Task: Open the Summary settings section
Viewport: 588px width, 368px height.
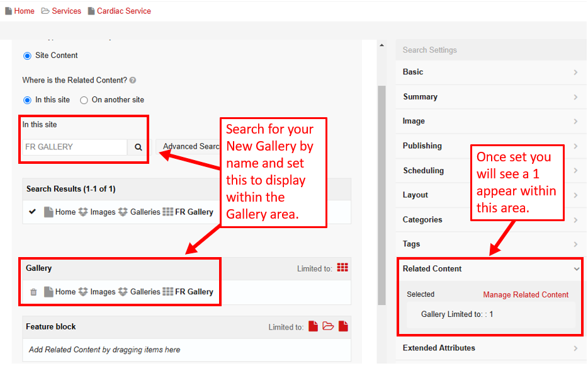Action: pos(491,97)
